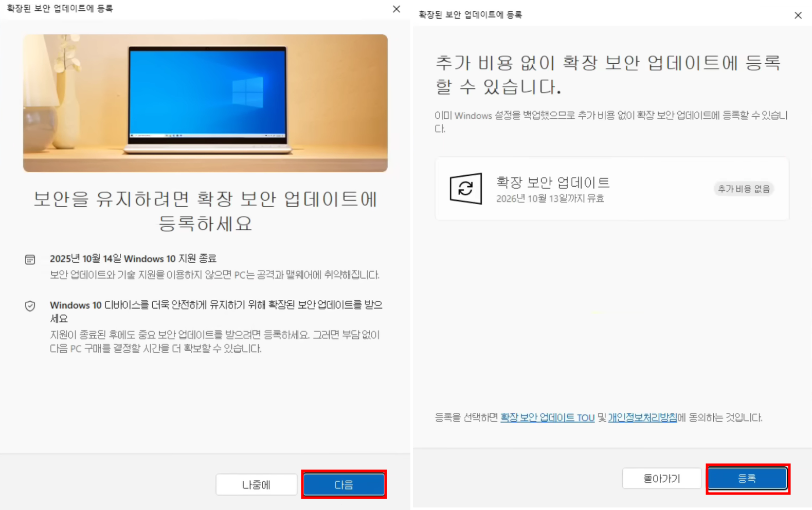Click the shield icon in the left dialog
812x510 pixels.
pyautogui.click(x=30, y=306)
